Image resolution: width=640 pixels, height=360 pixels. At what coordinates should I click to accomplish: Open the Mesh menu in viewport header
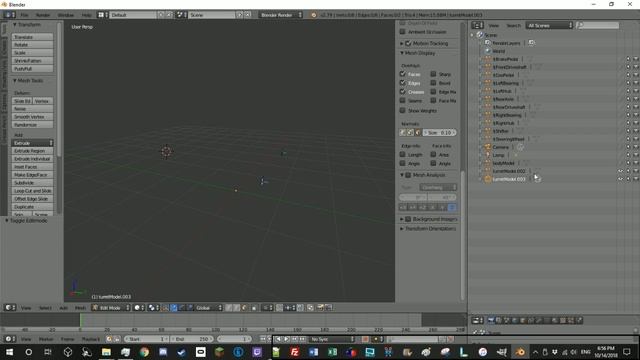[80, 308]
